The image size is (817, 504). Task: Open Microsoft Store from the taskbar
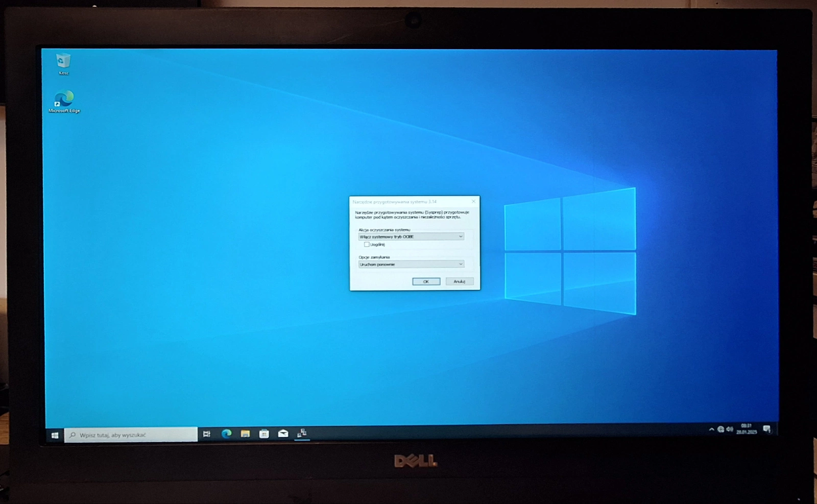tap(264, 434)
